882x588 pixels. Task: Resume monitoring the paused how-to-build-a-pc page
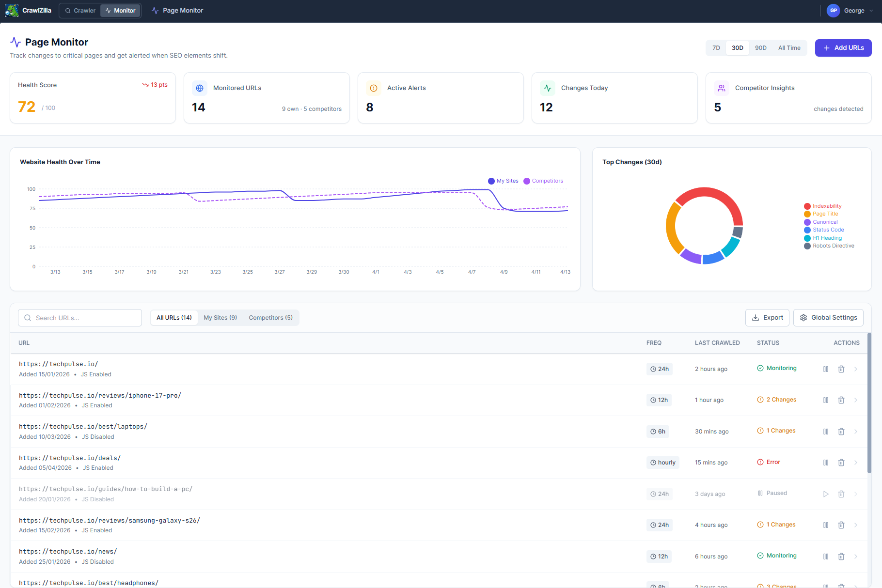click(x=826, y=494)
